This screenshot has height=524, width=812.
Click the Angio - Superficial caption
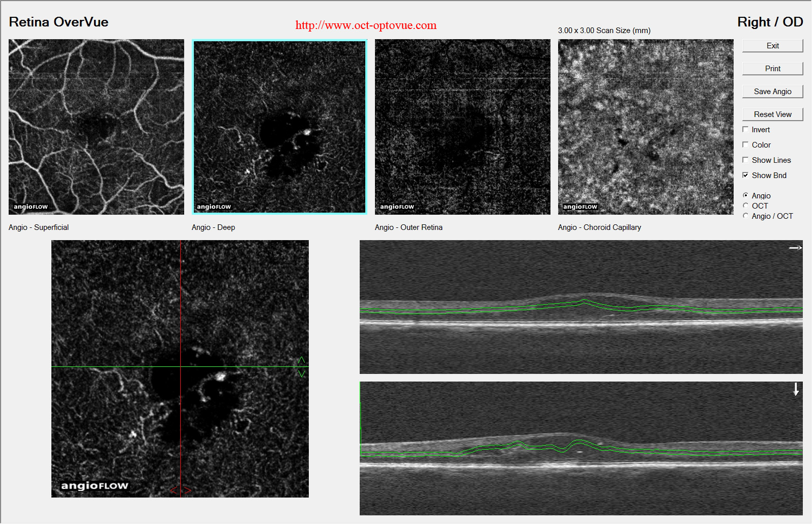tap(39, 227)
